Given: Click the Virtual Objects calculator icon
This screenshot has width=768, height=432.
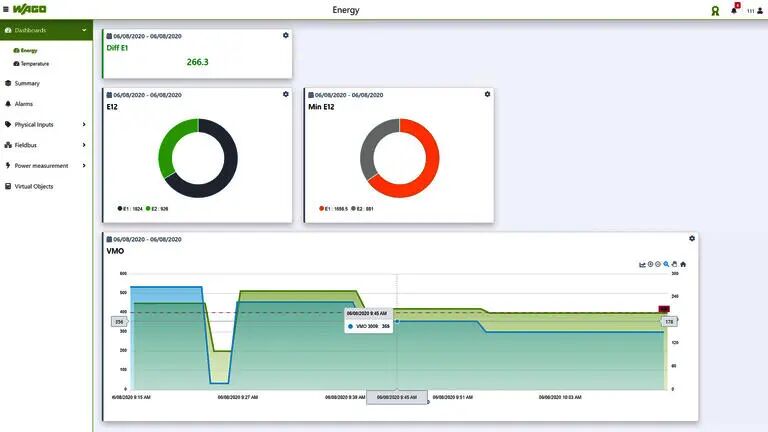Looking at the screenshot, I should click(8, 186).
